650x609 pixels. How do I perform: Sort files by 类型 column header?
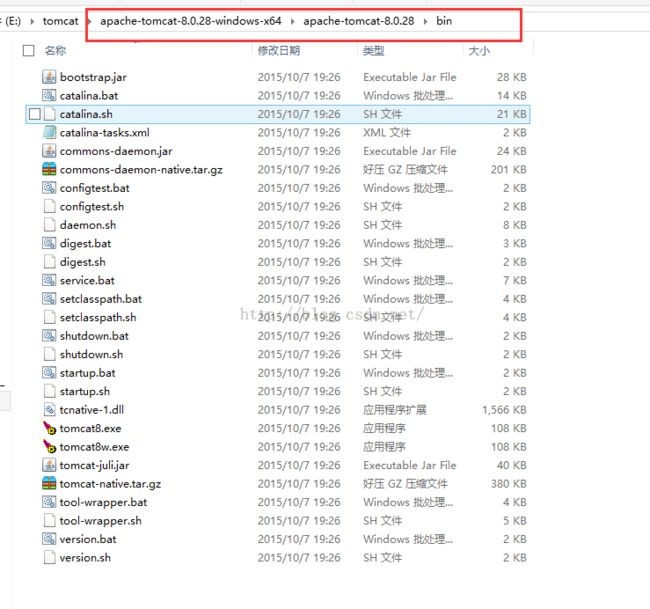(374, 51)
